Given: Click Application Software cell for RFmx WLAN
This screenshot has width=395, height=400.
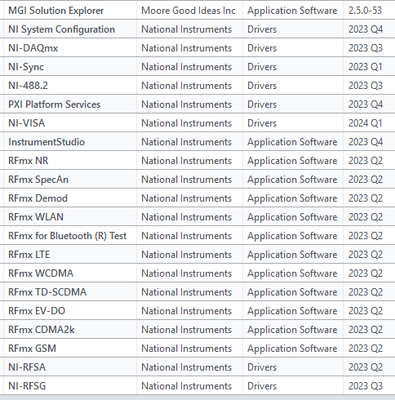Looking at the screenshot, I should pos(292,217).
